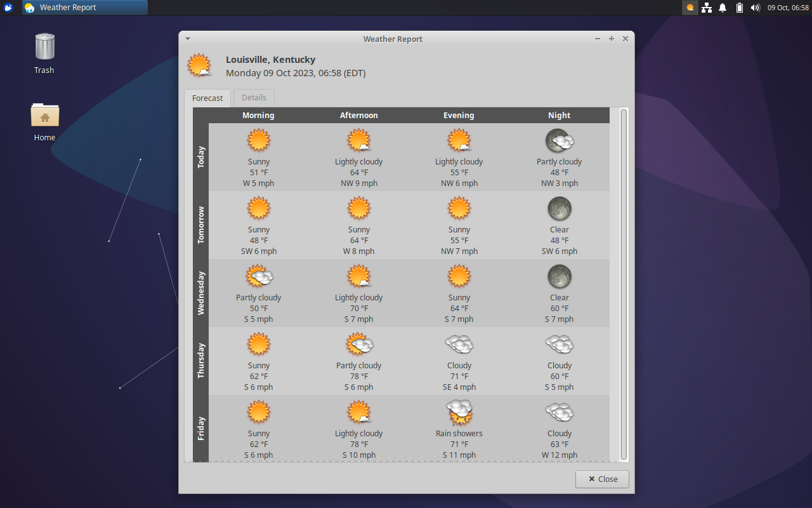Image resolution: width=812 pixels, height=508 pixels.
Task: Click the Evening column header
Action: point(459,116)
